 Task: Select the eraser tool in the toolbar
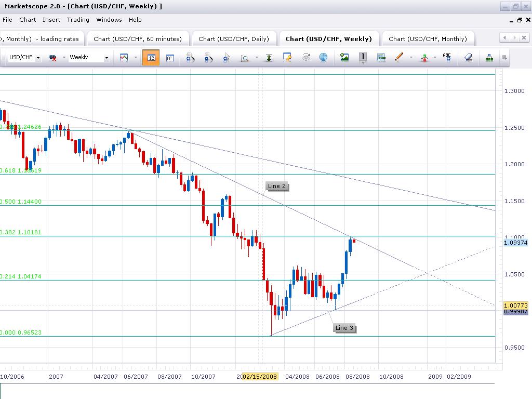point(469,58)
